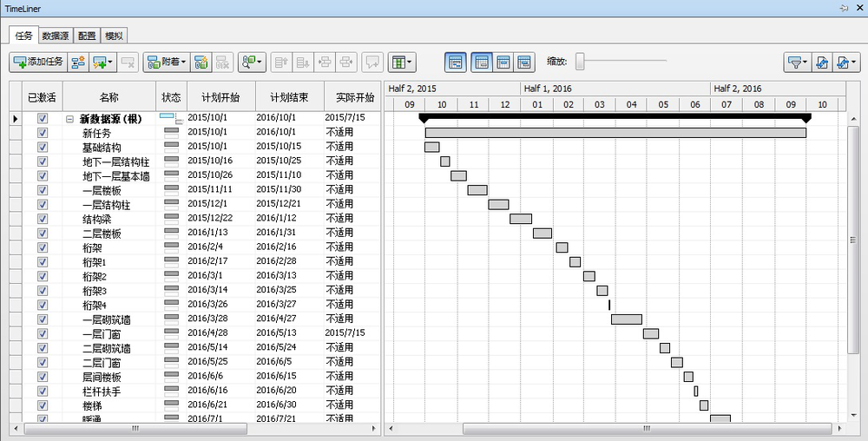Toggle the show Gantt chart button

456,63
